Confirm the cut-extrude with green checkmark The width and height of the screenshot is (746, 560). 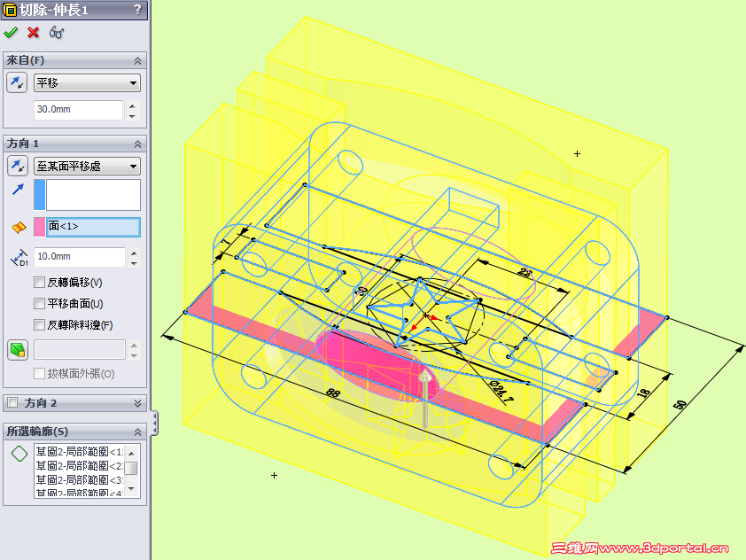click(x=11, y=33)
